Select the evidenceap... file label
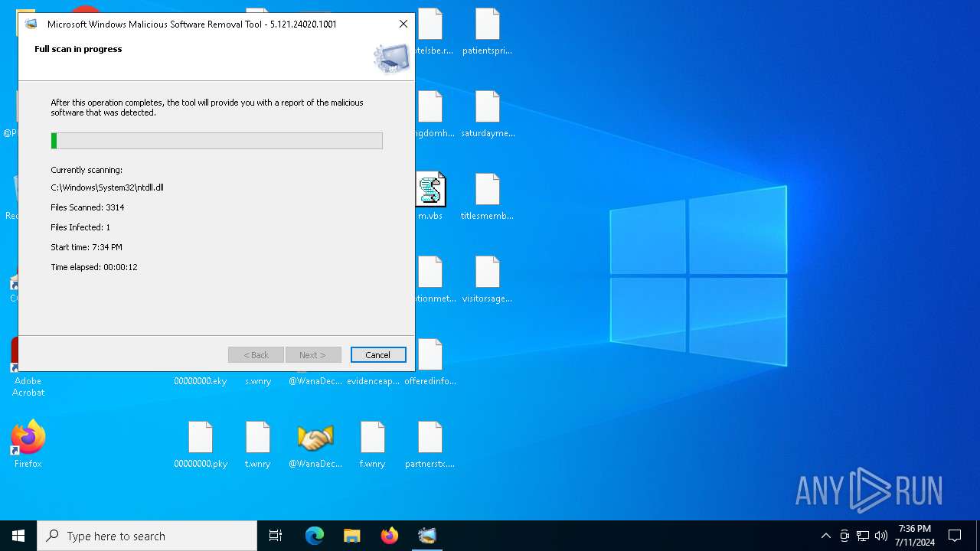The width and height of the screenshot is (980, 551). [x=373, y=381]
